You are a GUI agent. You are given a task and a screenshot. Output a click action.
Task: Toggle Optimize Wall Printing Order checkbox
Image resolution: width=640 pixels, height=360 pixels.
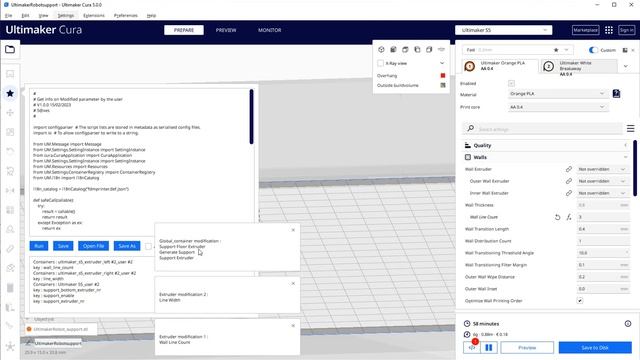point(580,300)
